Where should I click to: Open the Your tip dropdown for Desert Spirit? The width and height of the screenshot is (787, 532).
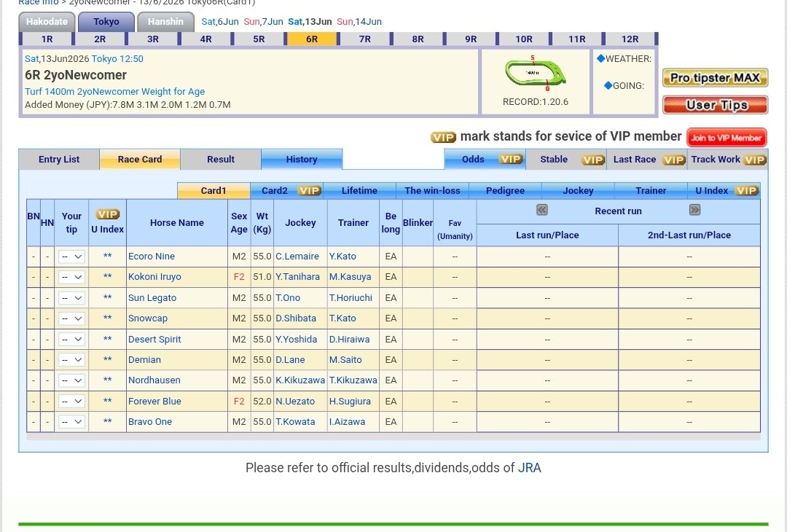coord(71,340)
